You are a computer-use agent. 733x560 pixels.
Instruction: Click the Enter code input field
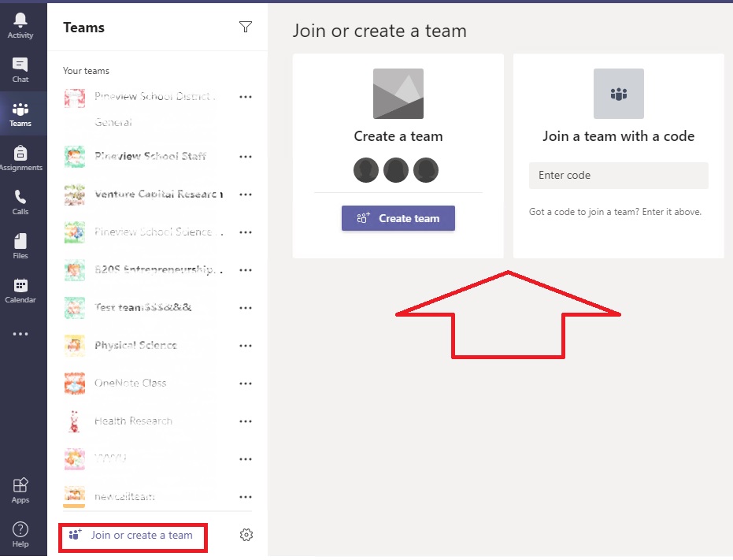click(x=619, y=176)
